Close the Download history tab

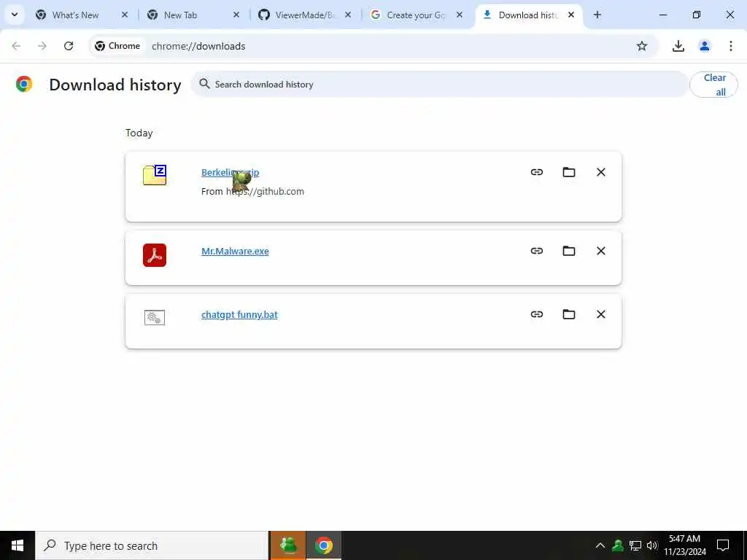tap(570, 15)
